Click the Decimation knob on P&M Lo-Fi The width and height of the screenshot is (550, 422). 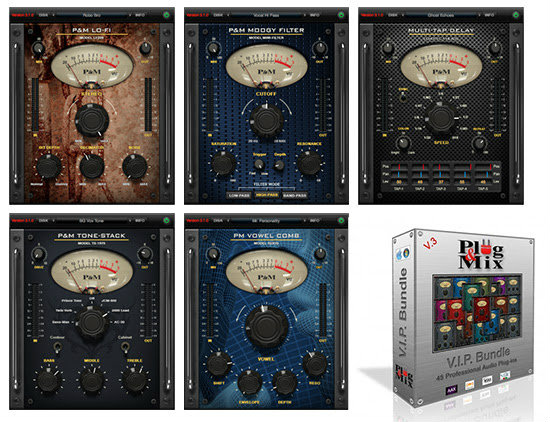coord(92,166)
